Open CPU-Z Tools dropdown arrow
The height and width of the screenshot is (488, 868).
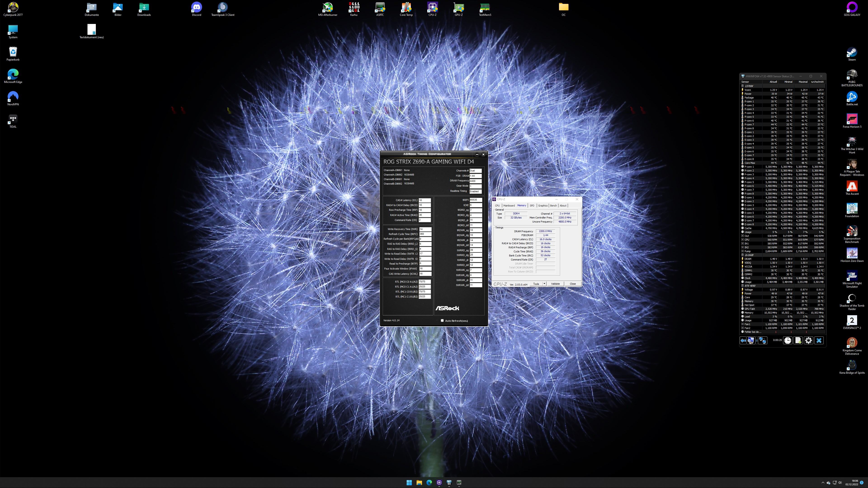[x=544, y=284]
